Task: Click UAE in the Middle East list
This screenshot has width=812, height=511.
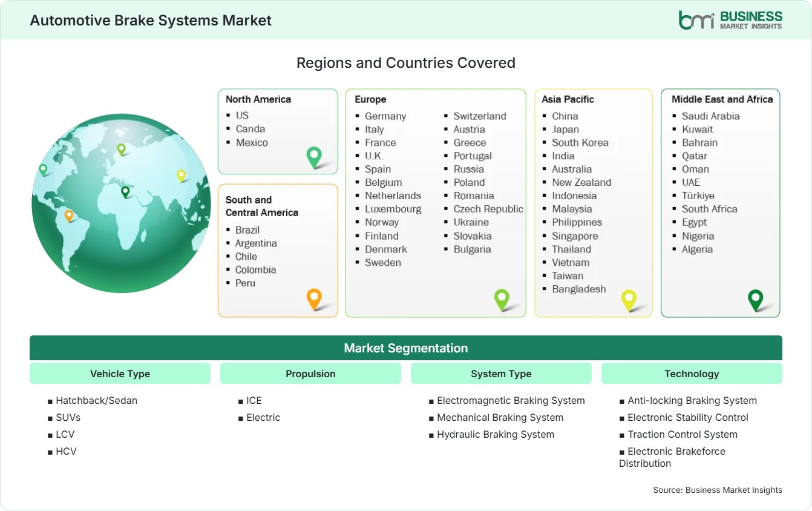Action: pos(691,182)
